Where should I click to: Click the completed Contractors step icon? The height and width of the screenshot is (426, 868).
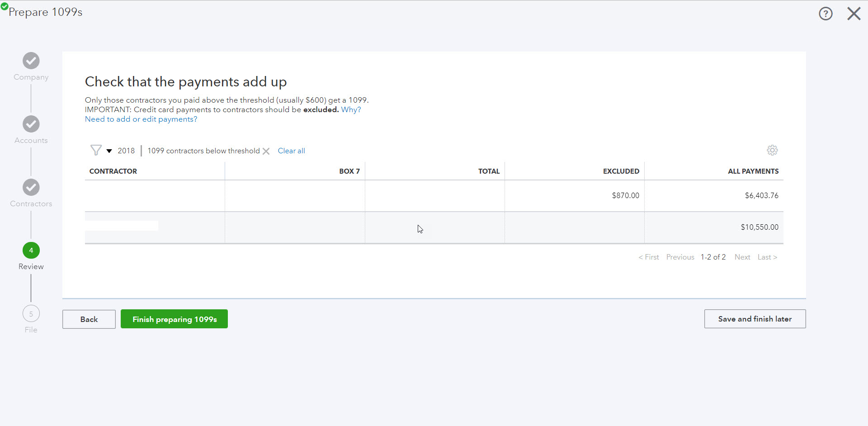[31, 187]
